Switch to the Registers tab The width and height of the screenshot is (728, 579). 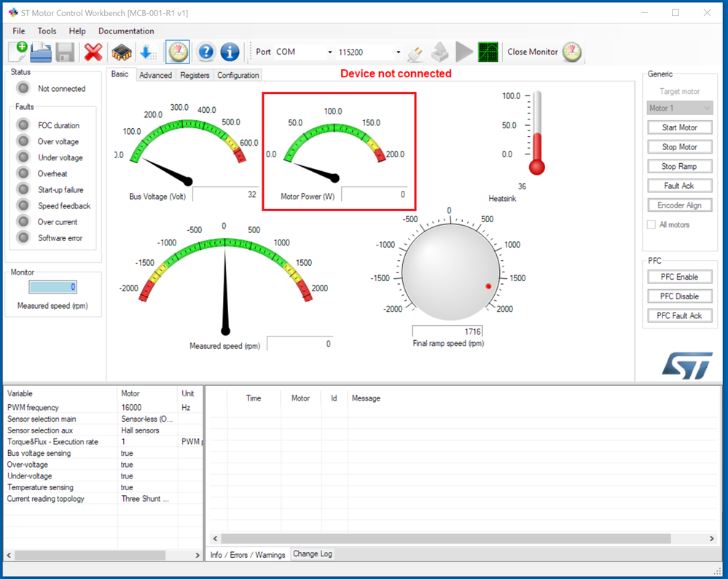point(195,75)
